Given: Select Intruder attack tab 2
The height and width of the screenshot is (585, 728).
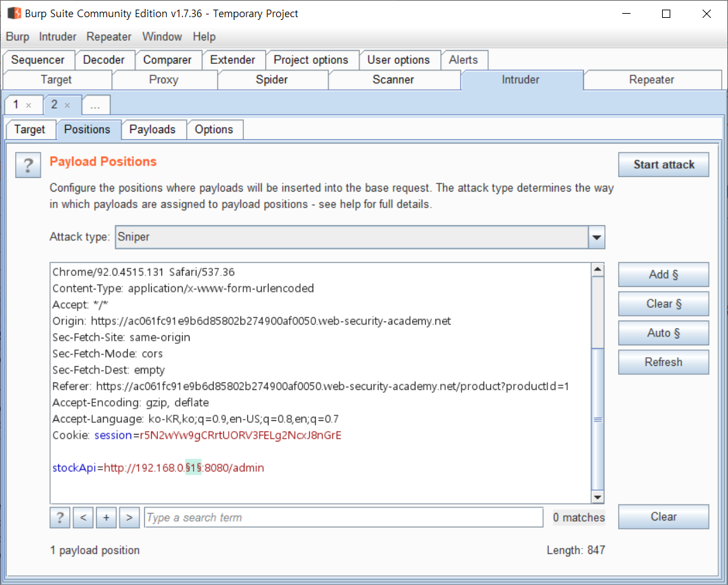Looking at the screenshot, I should pos(54,104).
